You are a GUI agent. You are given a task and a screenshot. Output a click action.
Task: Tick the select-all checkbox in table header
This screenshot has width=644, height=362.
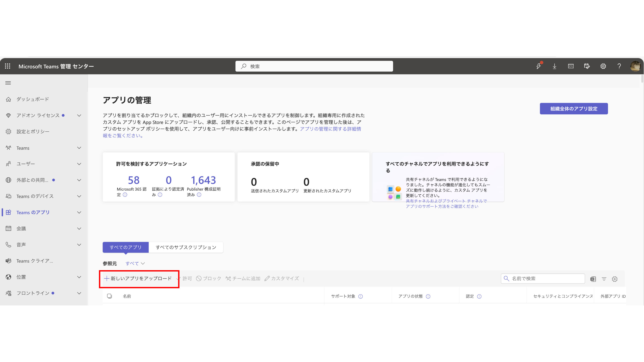110,296
